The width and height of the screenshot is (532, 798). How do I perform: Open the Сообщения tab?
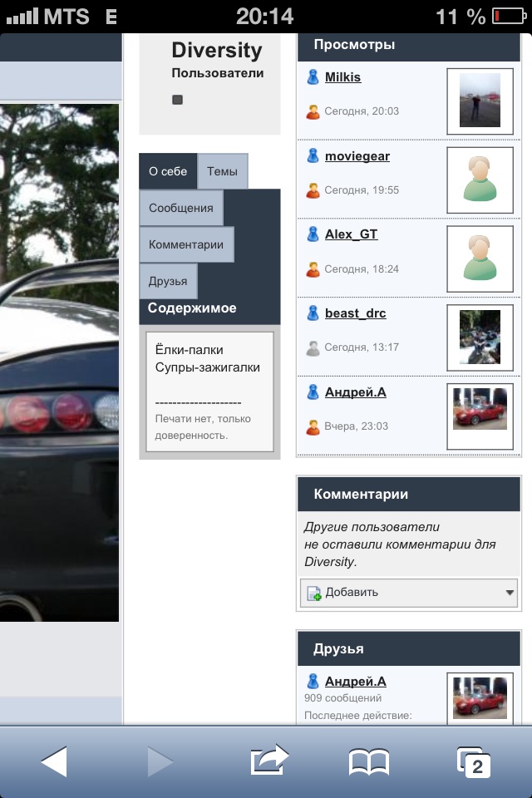tap(180, 208)
